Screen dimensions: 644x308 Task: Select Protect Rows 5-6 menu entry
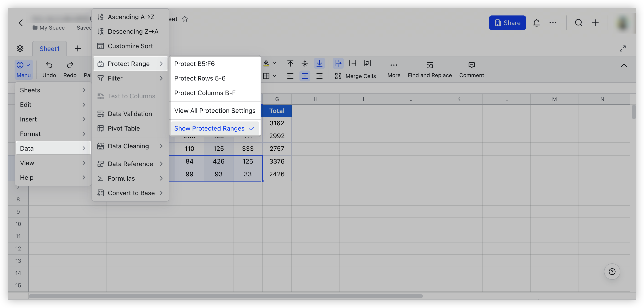[200, 78]
